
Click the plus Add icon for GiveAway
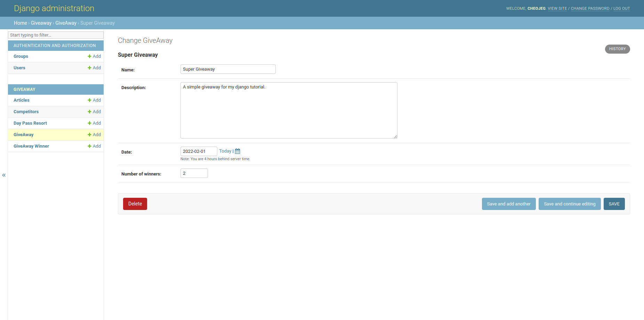point(90,135)
